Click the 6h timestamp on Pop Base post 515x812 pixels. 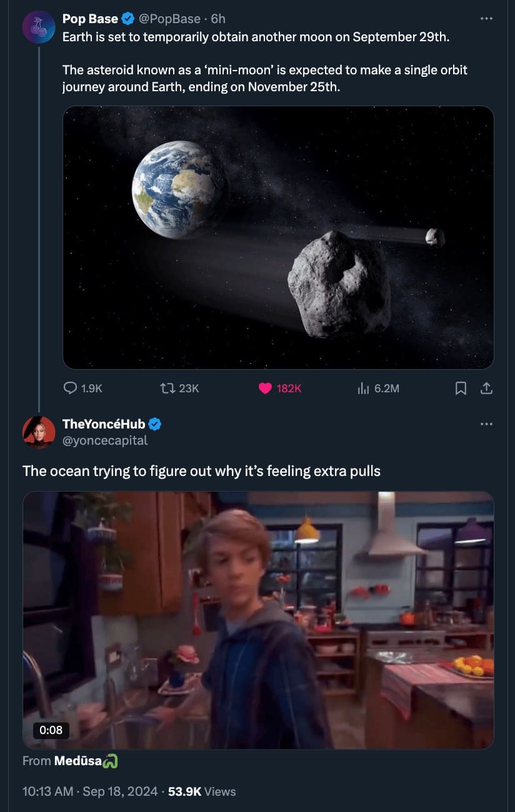pyautogui.click(x=218, y=19)
